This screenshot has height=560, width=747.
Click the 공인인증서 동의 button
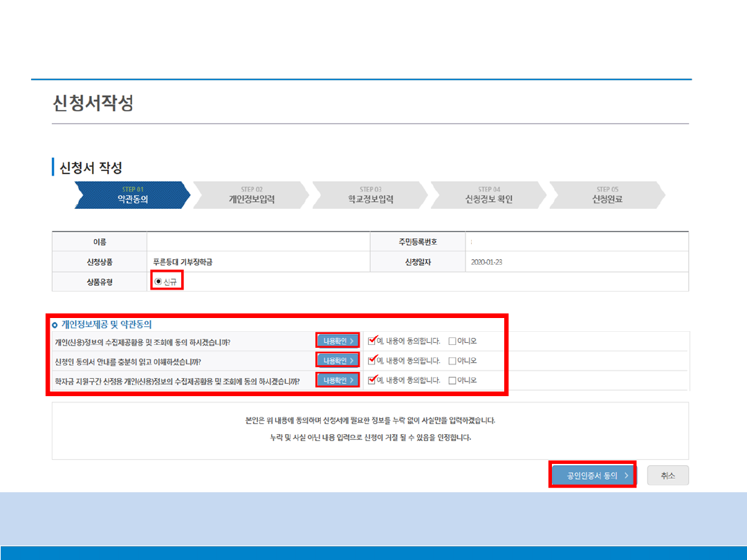click(x=593, y=476)
